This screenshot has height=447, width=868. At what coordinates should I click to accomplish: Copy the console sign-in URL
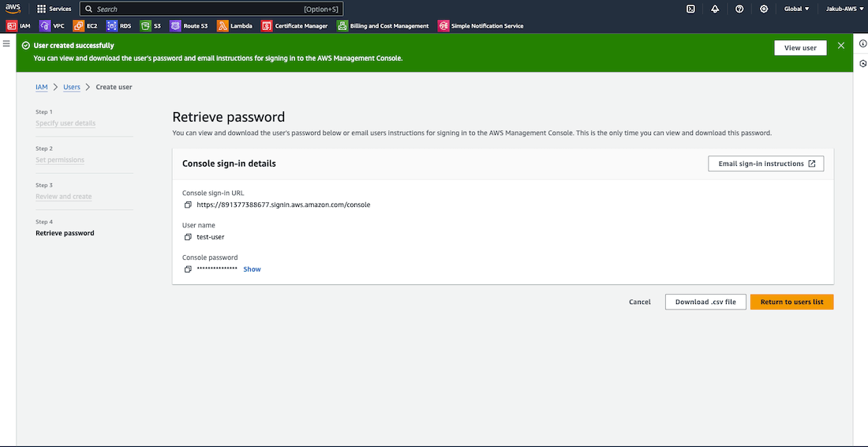(x=188, y=205)
